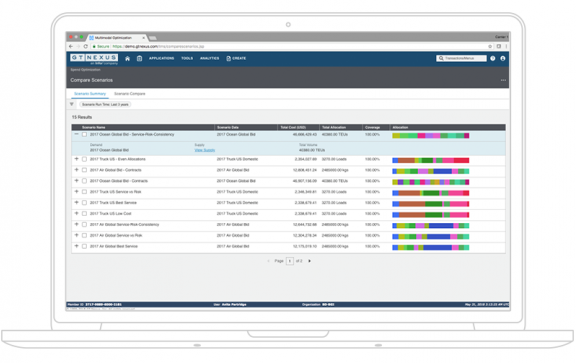Check the 2017 Truck US Low Cost checkbox
Screen dimensions: 576x363
coord(84,213)
